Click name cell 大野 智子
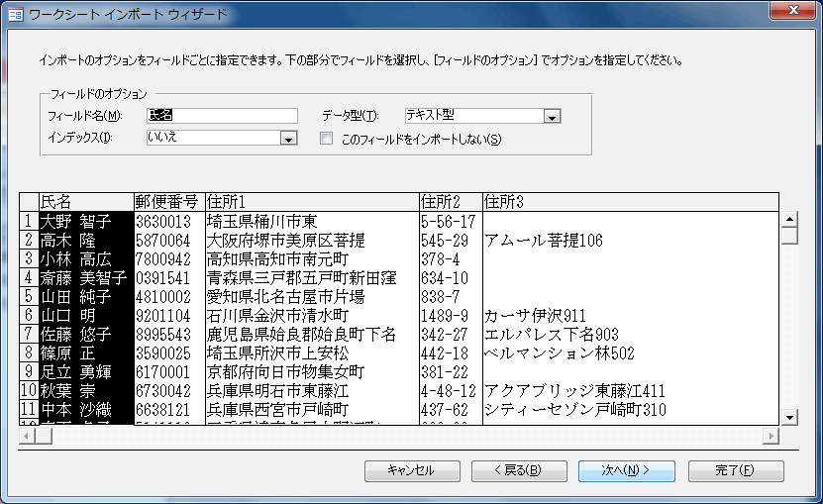The image size is (823, 504). [x=86, y=221]
